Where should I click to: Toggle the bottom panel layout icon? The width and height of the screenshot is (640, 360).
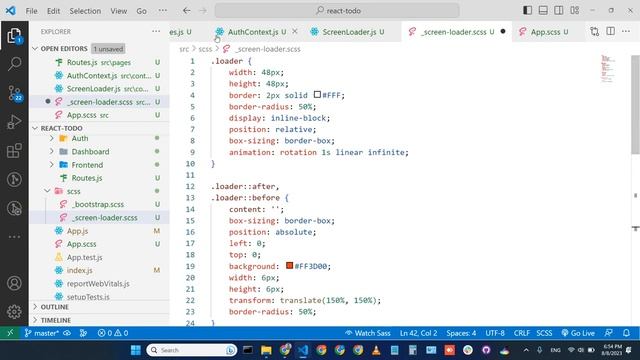point(543,10)
